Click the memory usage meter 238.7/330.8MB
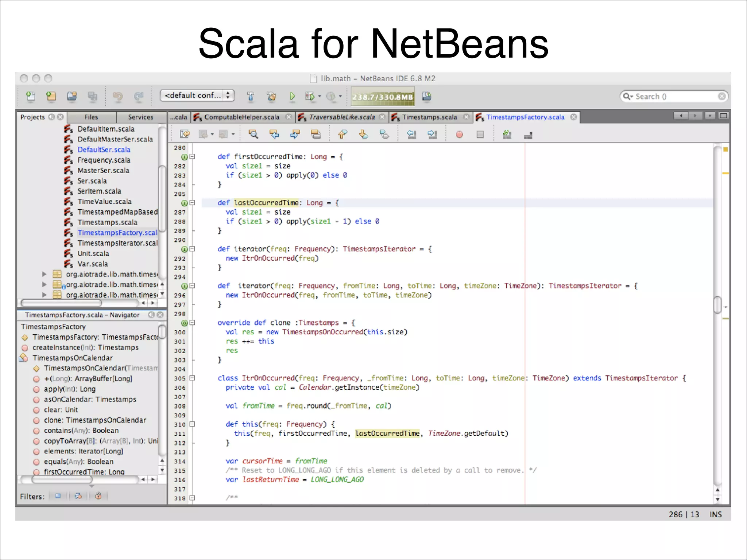The image size is (747, 560). click(x=383, y=97)
